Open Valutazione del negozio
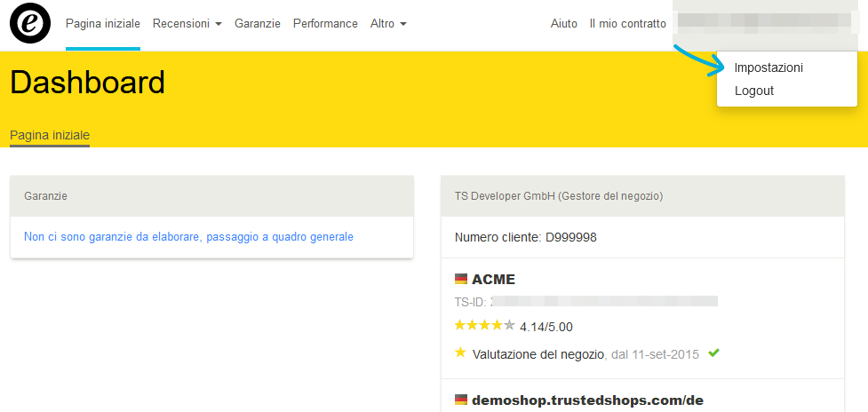Screen dimensions: 868x412 coord(538,354)
